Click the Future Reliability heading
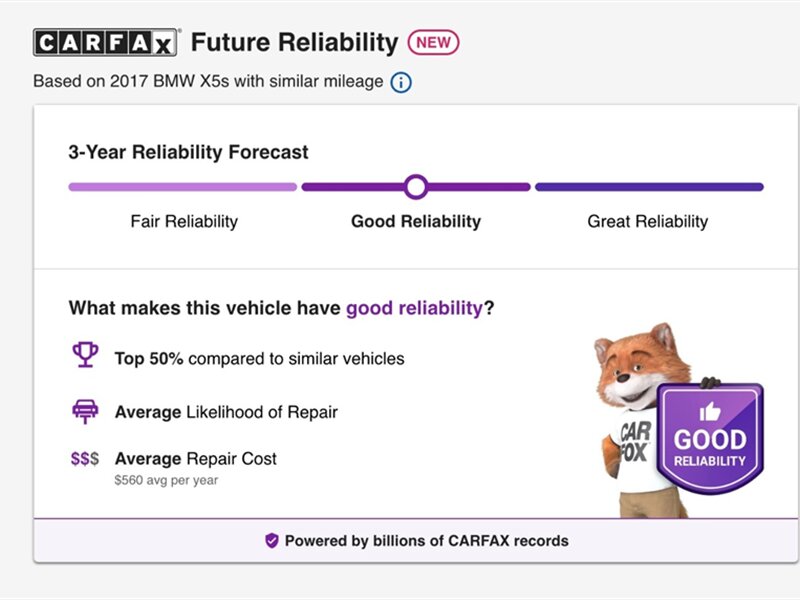The image size is (800, 600). click(x=294, y=43)
